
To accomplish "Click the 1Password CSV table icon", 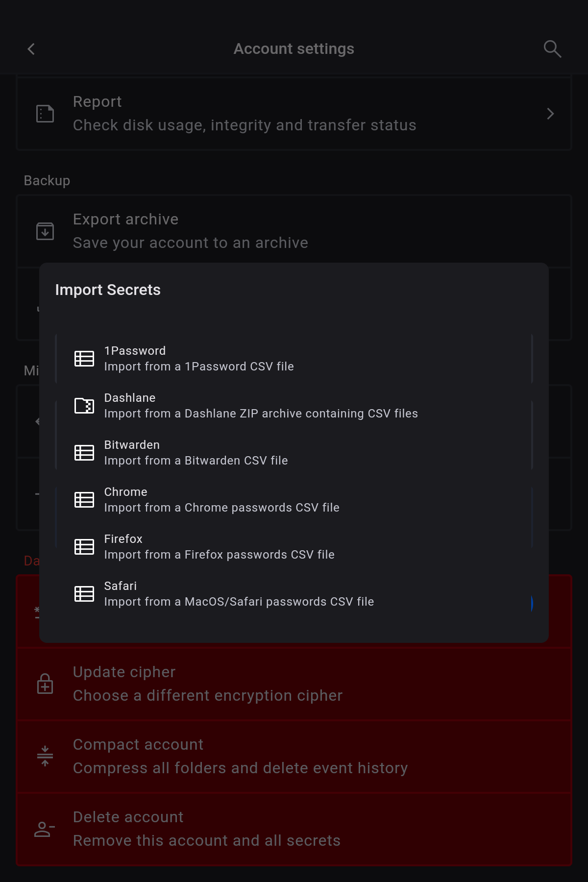I will (84, 359).
